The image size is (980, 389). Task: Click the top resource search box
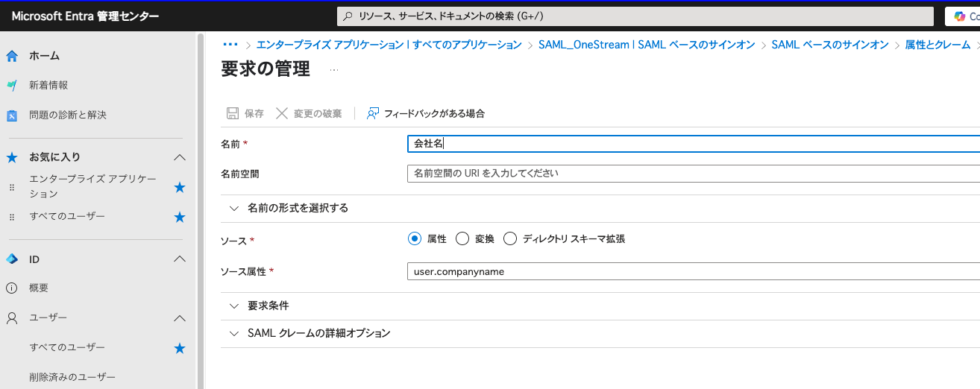(635, 16)
